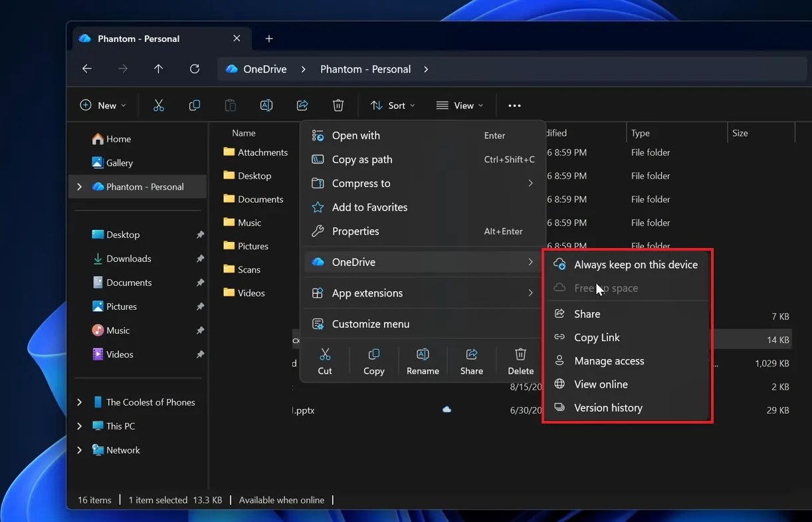
Task: Select the Music folder in file list
Action: 243,223
